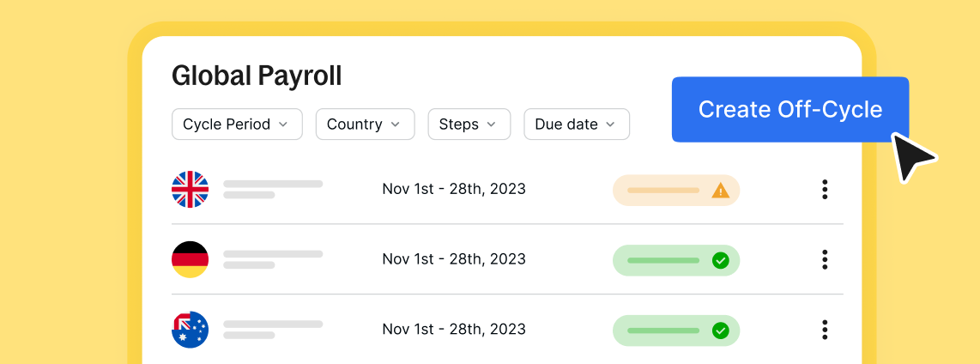Screen dimensions: 980x364
Task: Click the Global Payroll heading
Action: coord(257,76)
